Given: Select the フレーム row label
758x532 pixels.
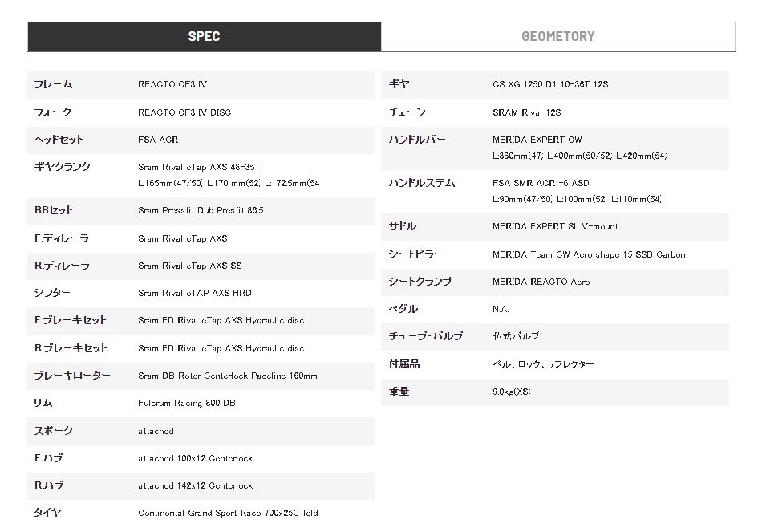Looking at the screenshot, I should click(53, 84).
